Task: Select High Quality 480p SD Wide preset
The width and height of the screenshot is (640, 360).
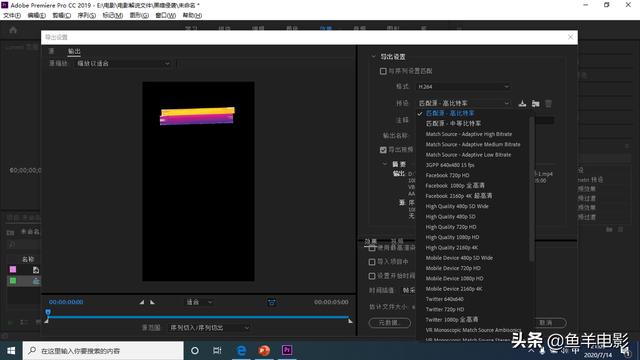Action: pos(457,206)
